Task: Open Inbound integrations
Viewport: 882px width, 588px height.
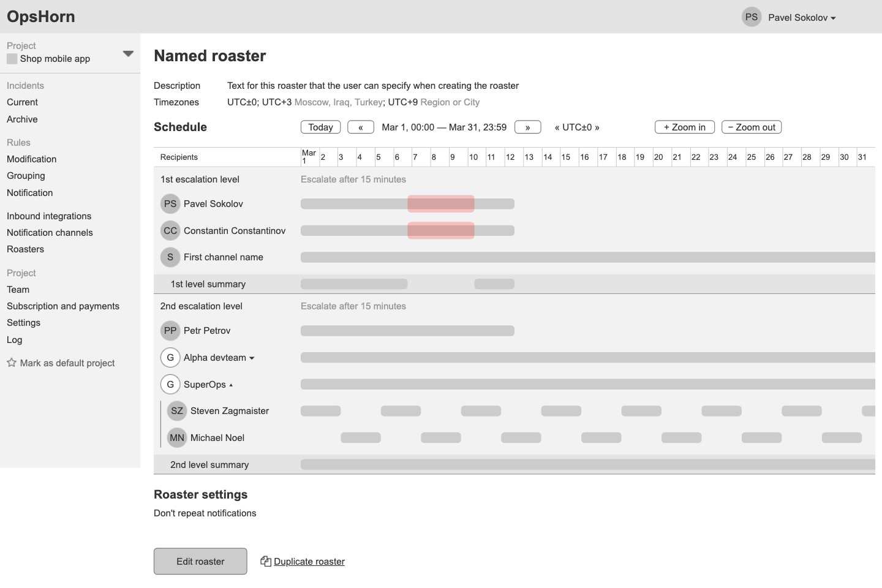Action: (x=49, y=216)
